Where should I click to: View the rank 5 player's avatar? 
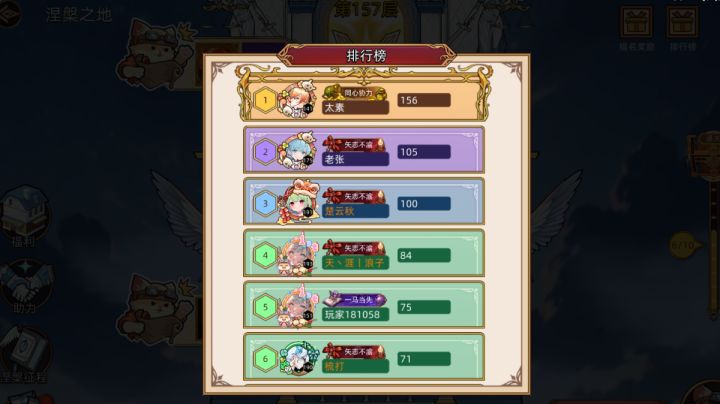coord(298,306)
